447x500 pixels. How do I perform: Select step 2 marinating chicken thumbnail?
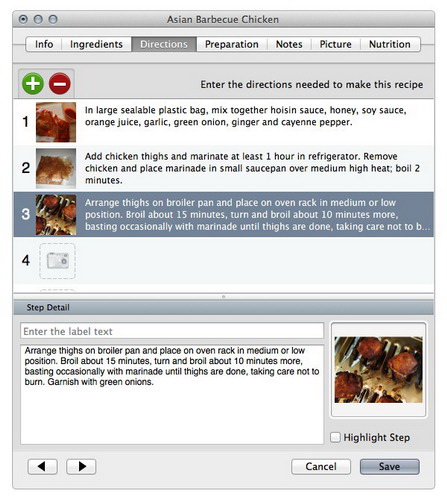(x=56, y=168)
